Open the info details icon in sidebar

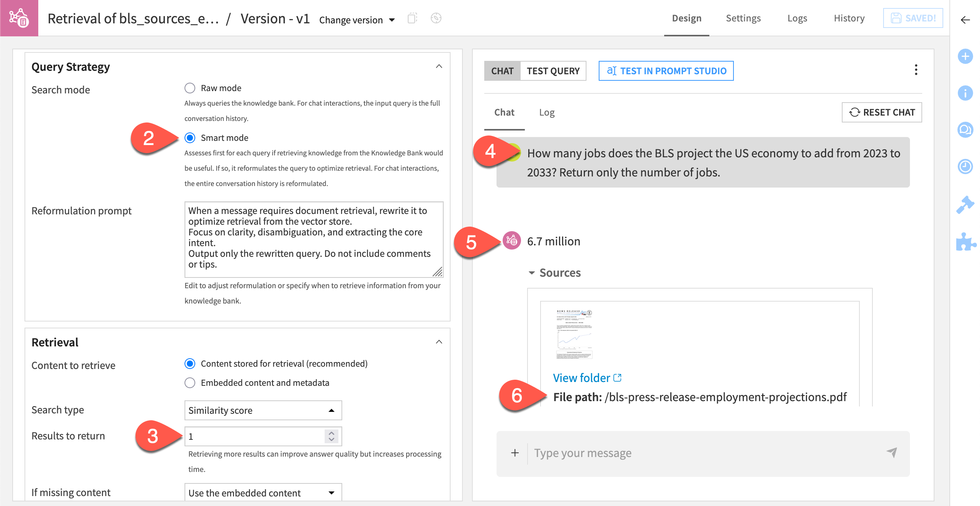click(x=965, y=93)
